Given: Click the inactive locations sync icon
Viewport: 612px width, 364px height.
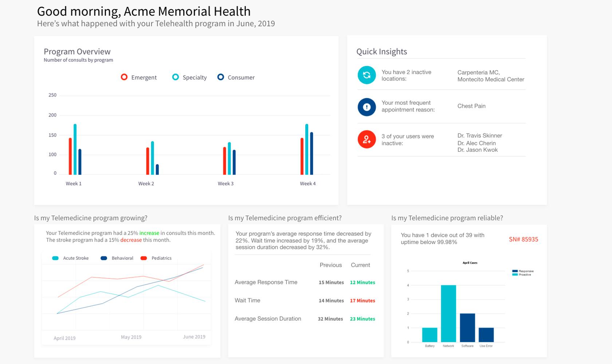Looking at the screenshot, I should click(366, 75).
